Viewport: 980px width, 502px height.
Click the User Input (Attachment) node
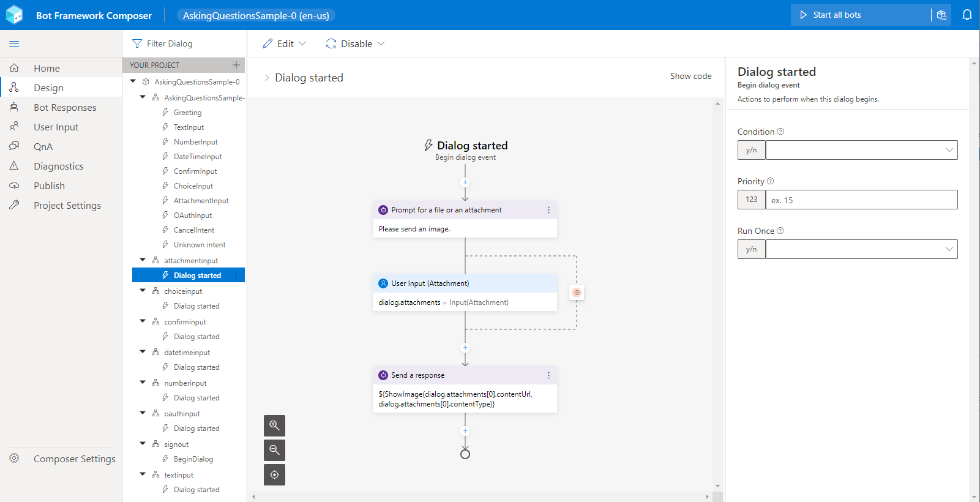(x=465, y=293)
